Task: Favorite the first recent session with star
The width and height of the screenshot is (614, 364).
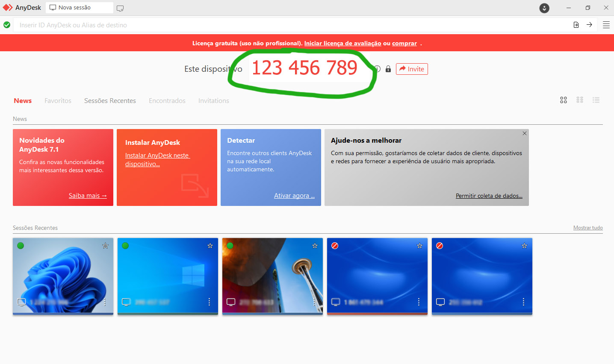Action: click(105, 246)
